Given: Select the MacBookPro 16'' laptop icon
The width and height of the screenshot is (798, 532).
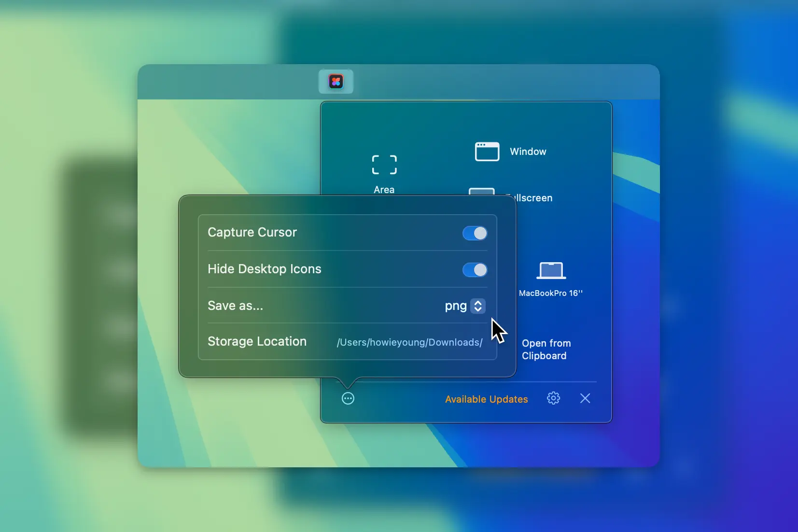Looking at the screenshot, I should [x=551, y=270].
